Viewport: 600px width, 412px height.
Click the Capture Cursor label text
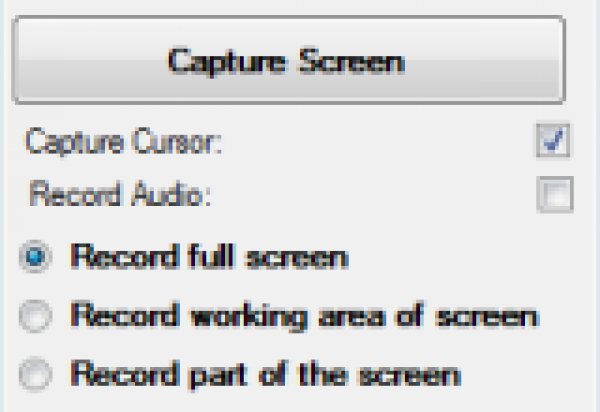pyautogui.click(x=124, y=141)
